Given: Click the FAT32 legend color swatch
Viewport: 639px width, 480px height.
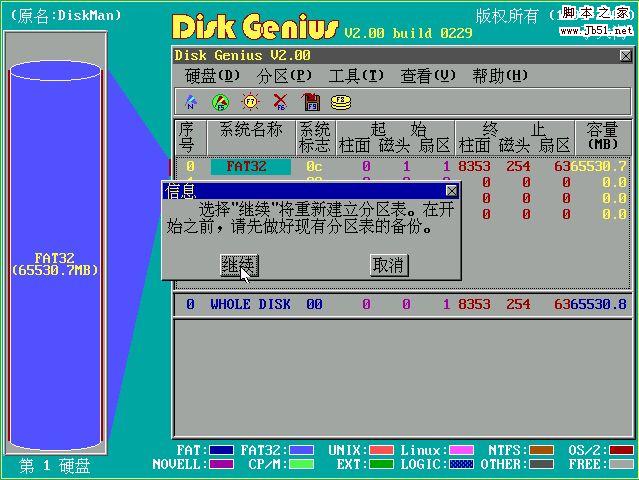Looking at the screenshot, I should (x=301, y=451).
